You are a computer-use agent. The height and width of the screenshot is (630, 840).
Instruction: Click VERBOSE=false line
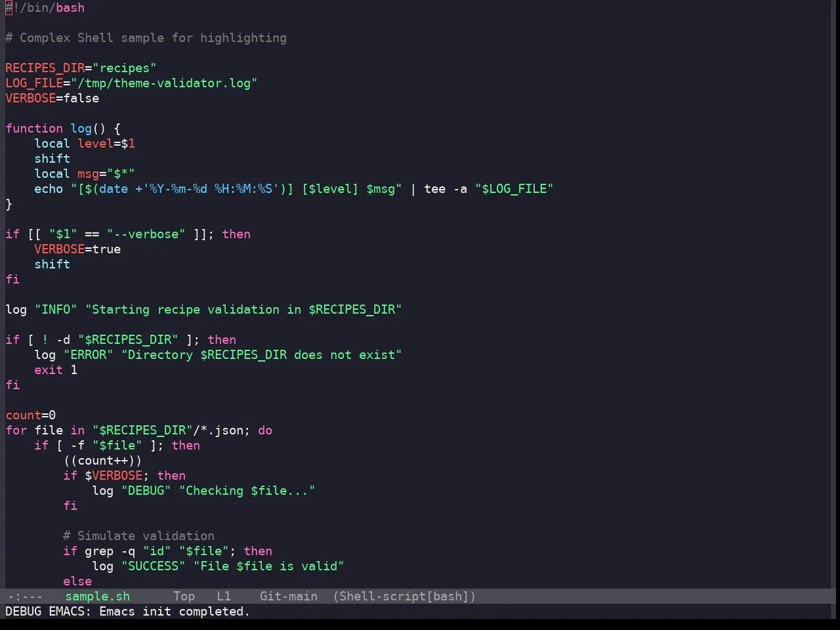tap(52, 98)
